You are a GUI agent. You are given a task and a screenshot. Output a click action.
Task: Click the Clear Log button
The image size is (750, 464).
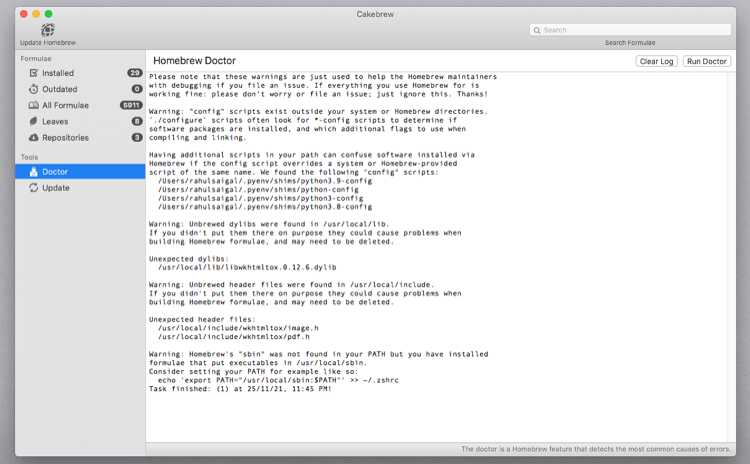(x=656, y=61)
